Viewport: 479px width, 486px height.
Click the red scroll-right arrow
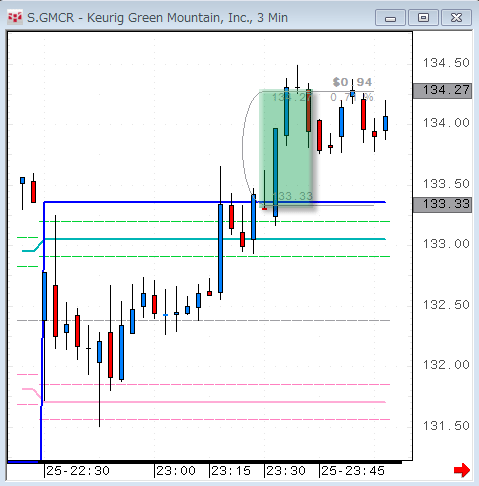(462, 470)
